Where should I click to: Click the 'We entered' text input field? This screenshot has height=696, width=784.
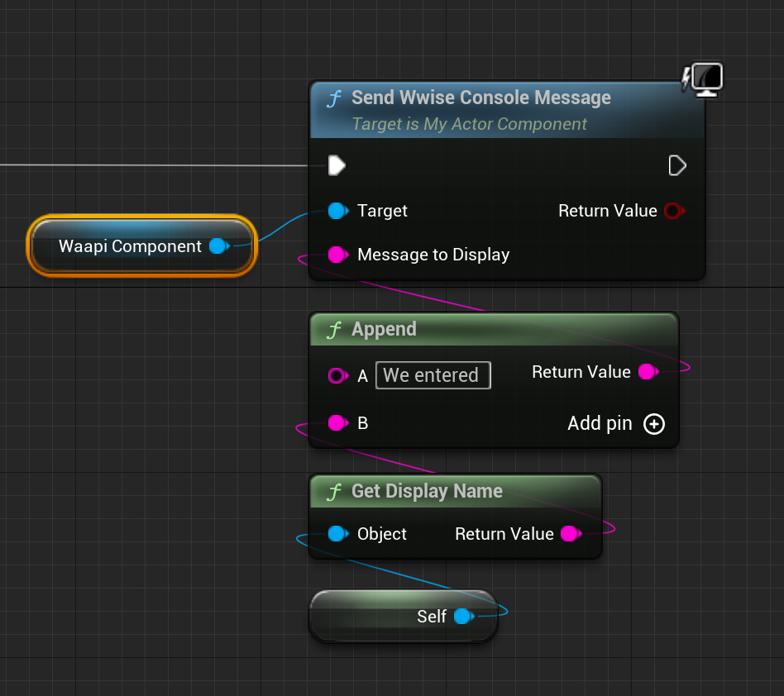pyautogui.click(x=433, y=375)
